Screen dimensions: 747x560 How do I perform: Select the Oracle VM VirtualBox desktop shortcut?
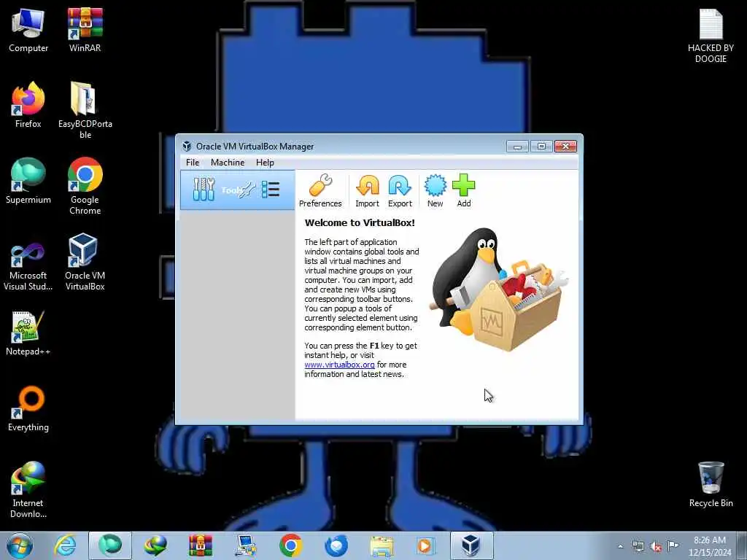tap(85, 262)
